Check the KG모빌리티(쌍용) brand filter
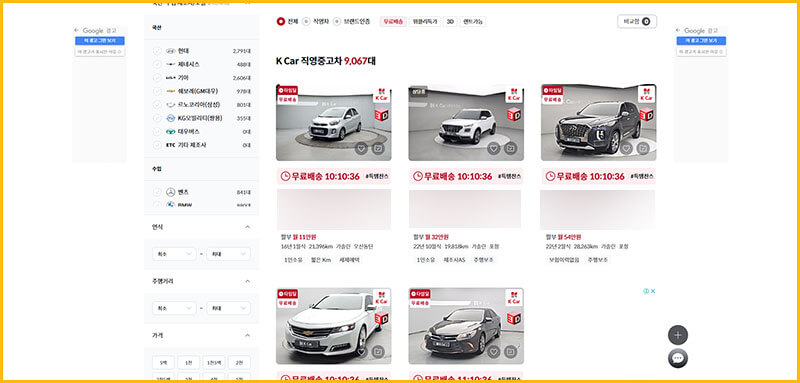The width and height of the screenshot is (800, 383). [x=157, y=118]
